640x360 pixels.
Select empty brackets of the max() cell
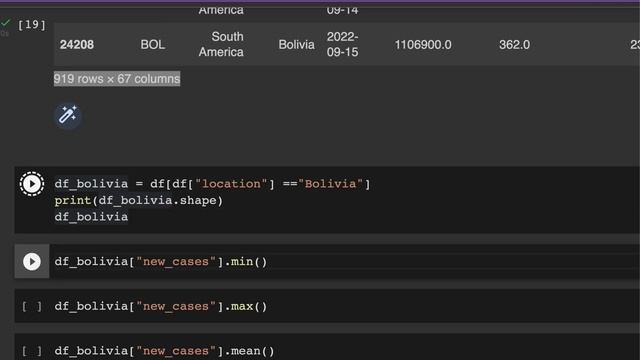(32, 307)
